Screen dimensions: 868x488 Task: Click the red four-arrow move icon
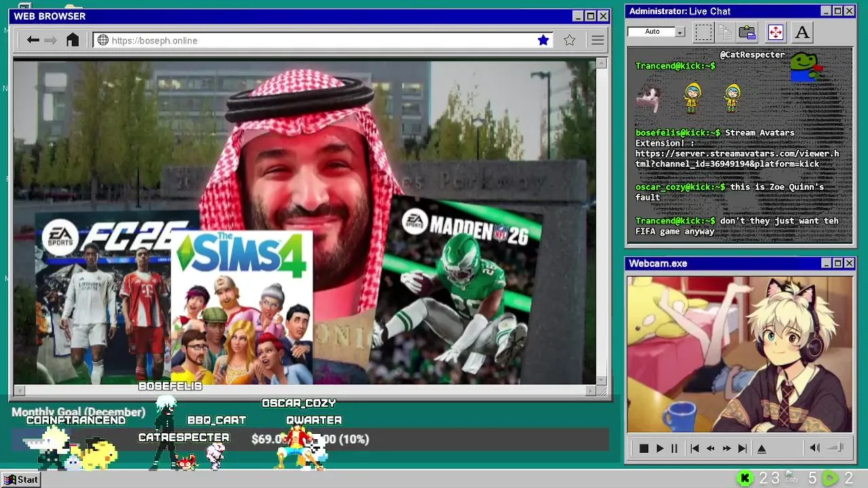[x=776, y=32]
